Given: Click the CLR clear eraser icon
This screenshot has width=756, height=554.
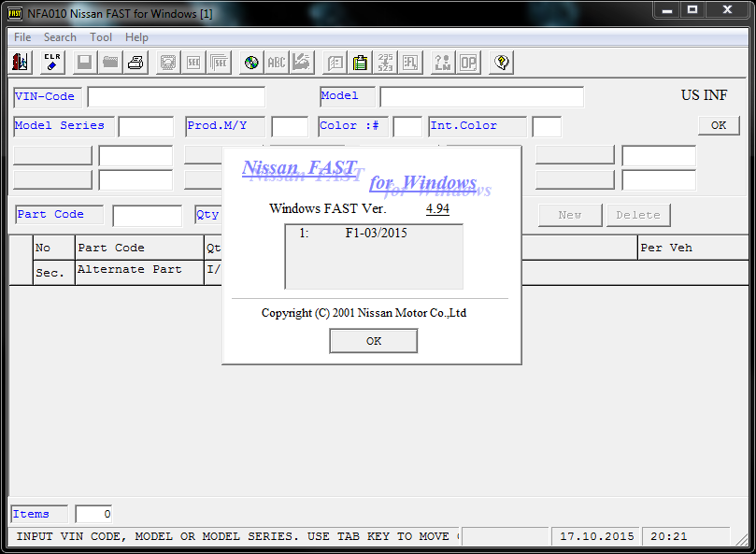Looking at the screenshot, I should tap(52, 63).
